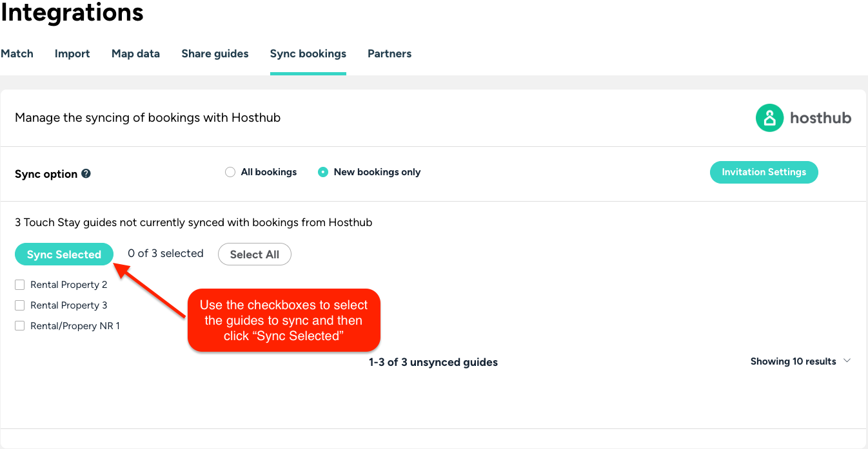Screen dimensions: 868x449
Task: Go to the Map data tab
Action: (135, 53)
